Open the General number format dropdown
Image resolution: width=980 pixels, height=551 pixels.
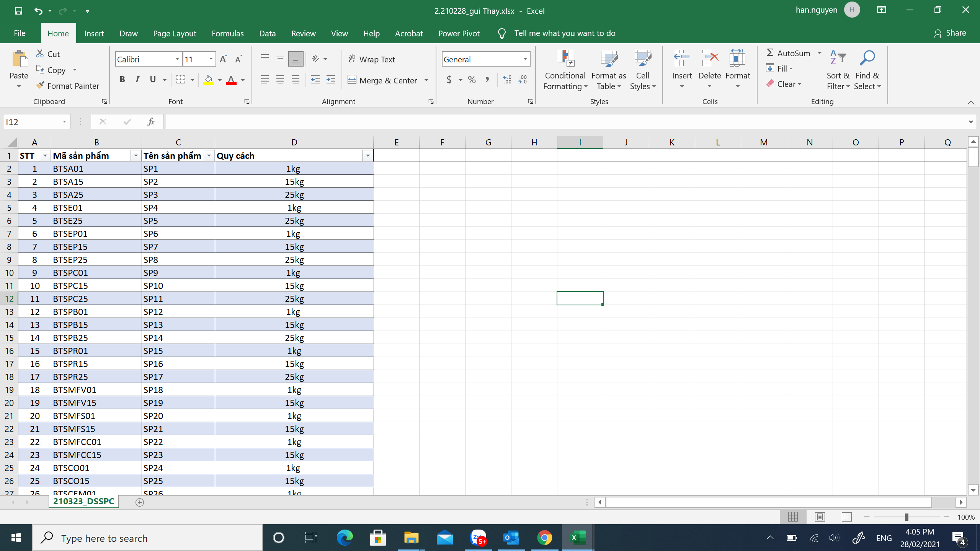525,59
